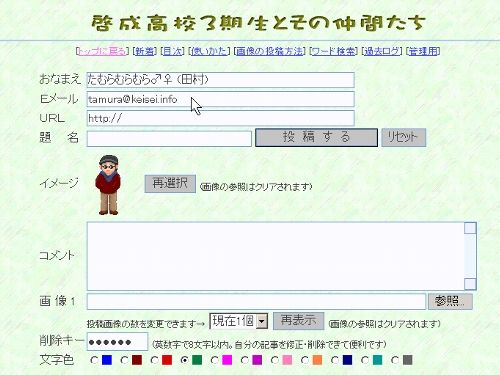Select the magenta text color radio
500x375 pixels.
(215, 360)
